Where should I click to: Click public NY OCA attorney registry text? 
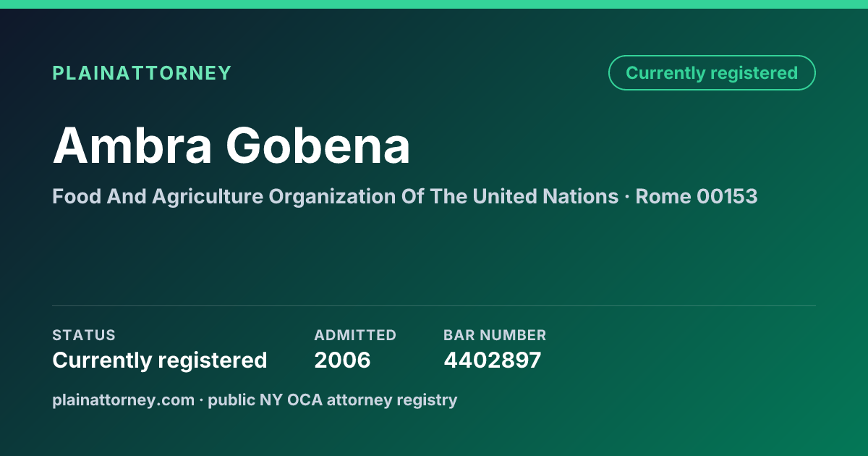tap(333, 400)
